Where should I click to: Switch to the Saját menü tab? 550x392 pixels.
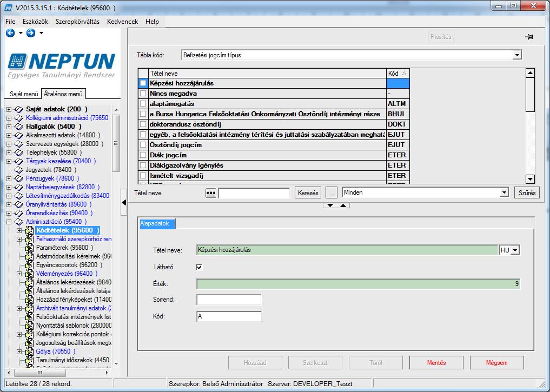(x=23, y=94)
